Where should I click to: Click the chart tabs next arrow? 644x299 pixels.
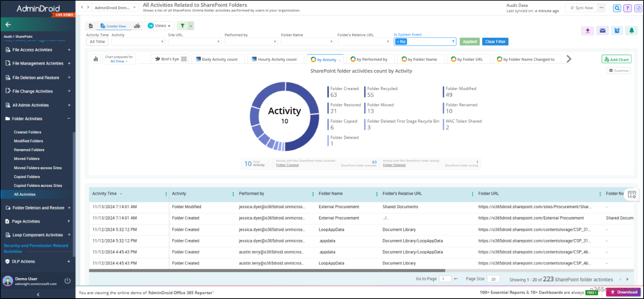[x=569, y=59]
